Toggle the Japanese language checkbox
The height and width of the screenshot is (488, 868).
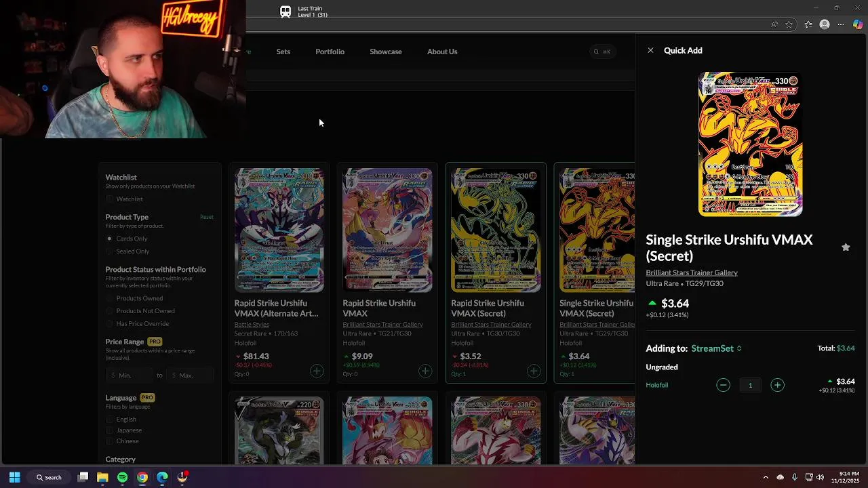tap(110, 430)
